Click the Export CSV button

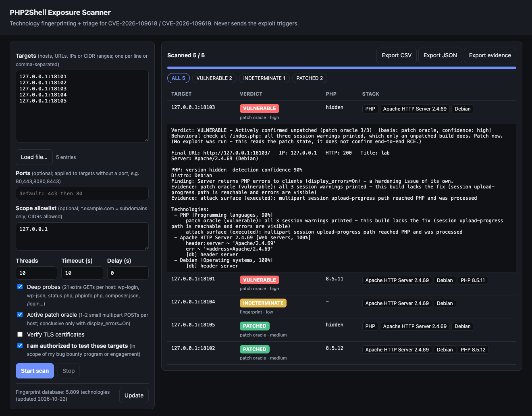pos(397,55)
